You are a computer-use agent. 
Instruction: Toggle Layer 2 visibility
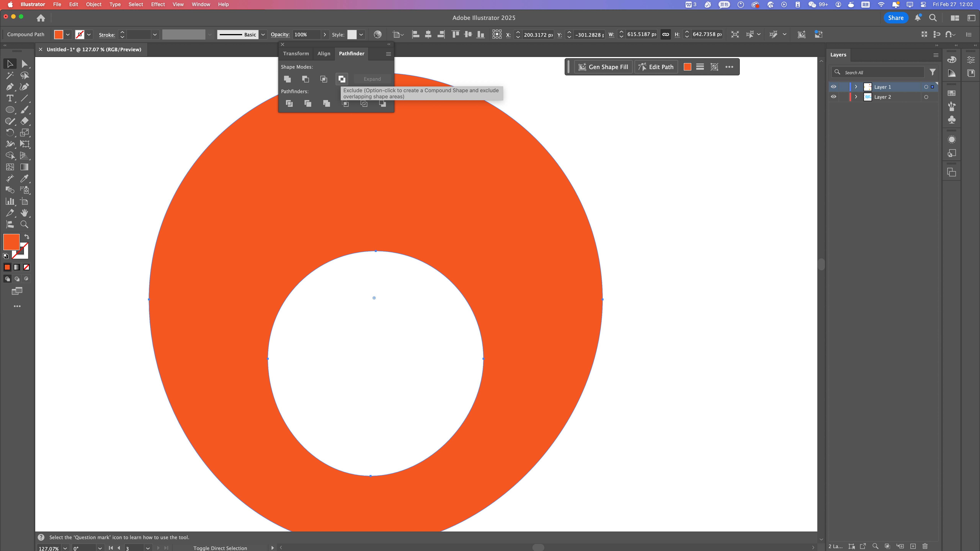[x=834, y=97]
